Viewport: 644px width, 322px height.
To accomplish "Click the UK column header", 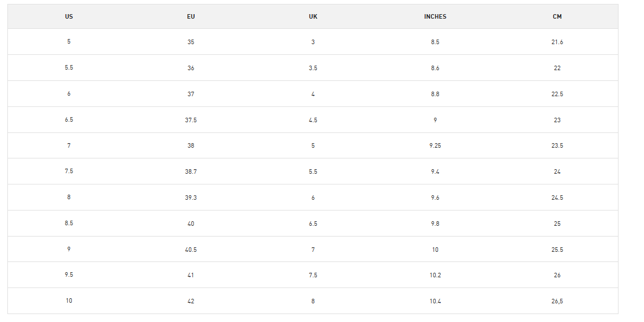I will click(313, 17).
